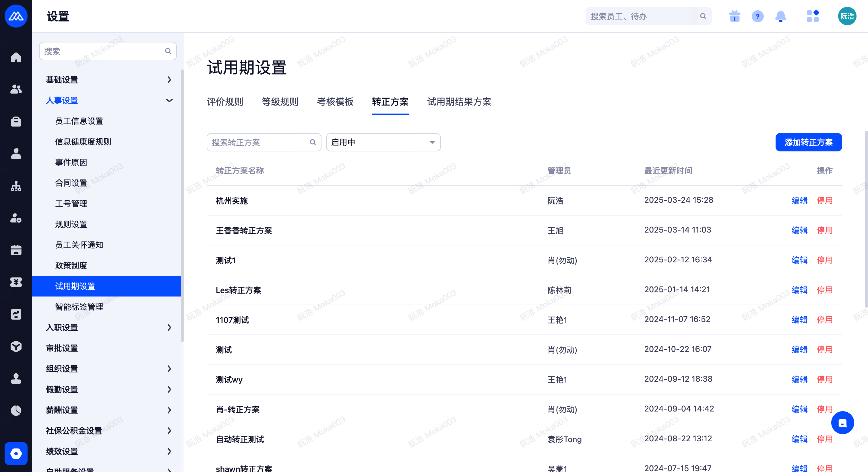
Task: Open the notifications bell
Action: pyautogui.click(x=780, y=16)
